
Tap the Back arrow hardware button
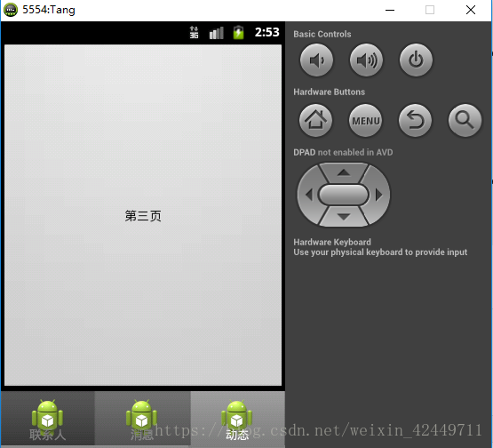click(x=415, y=121)
